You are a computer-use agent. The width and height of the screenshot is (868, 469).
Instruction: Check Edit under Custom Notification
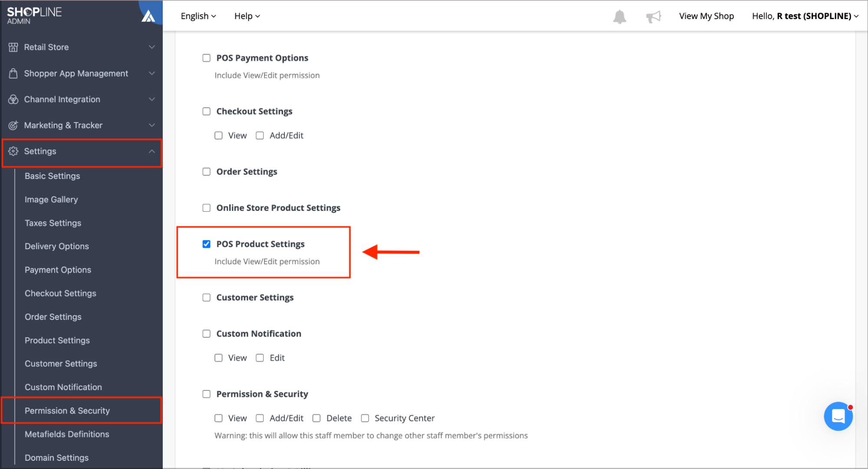pos(260,358)
